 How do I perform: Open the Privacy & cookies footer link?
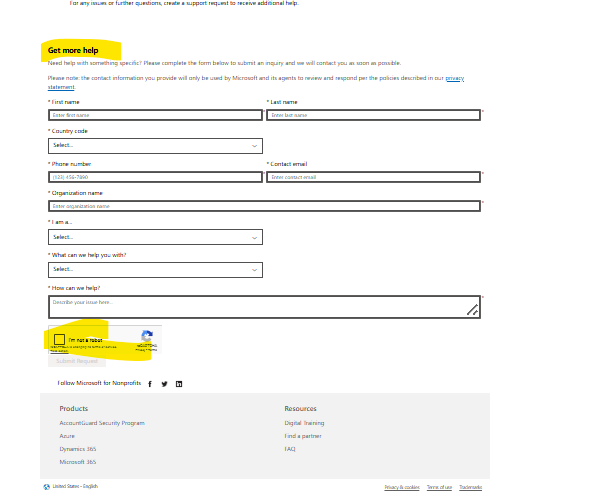pos(402,487)
